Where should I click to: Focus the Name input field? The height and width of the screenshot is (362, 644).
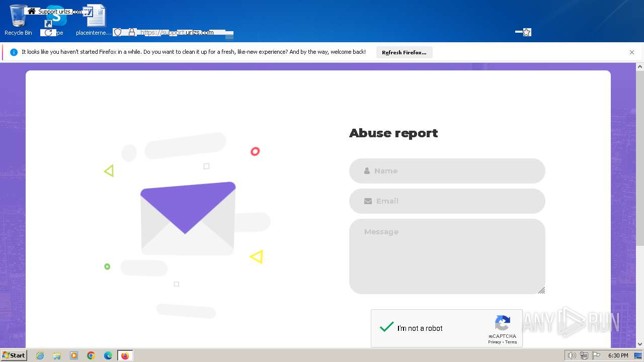[447, 171]
